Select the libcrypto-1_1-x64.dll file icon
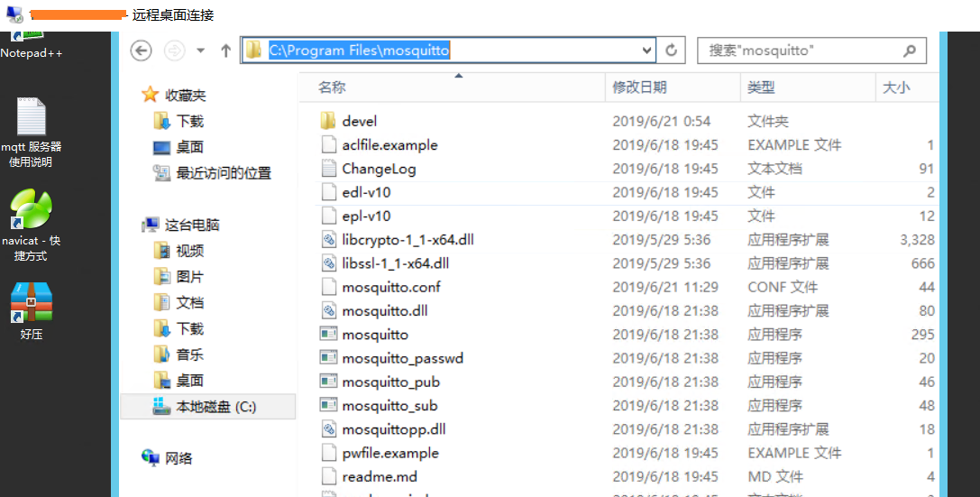Screen dimensions: 980x497 coord(329,239)
